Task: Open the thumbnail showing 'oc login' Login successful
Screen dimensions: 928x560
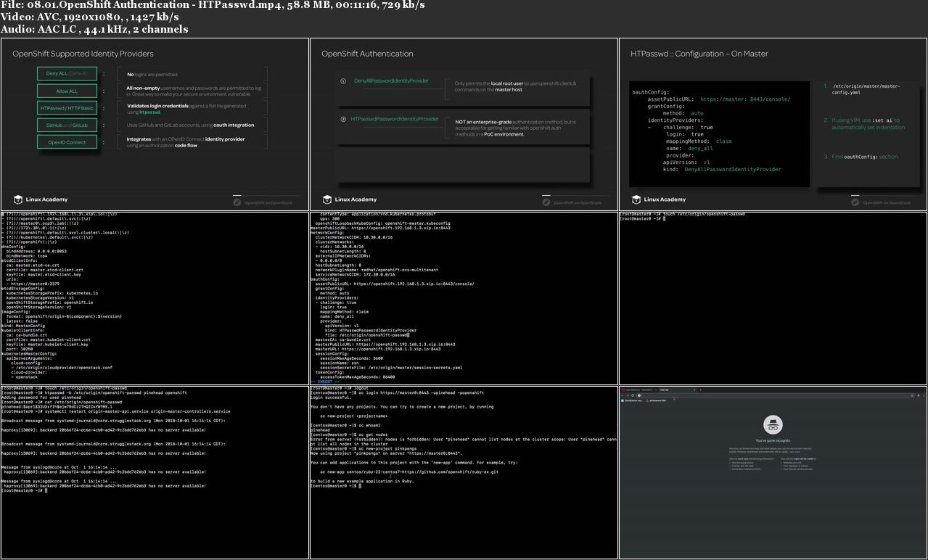Action: pos(464,472)
